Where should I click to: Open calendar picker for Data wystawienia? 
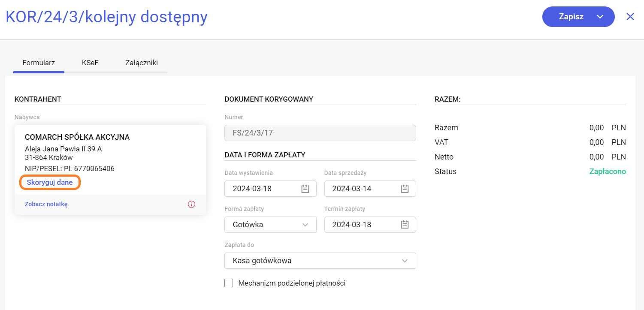coord(305,189)
